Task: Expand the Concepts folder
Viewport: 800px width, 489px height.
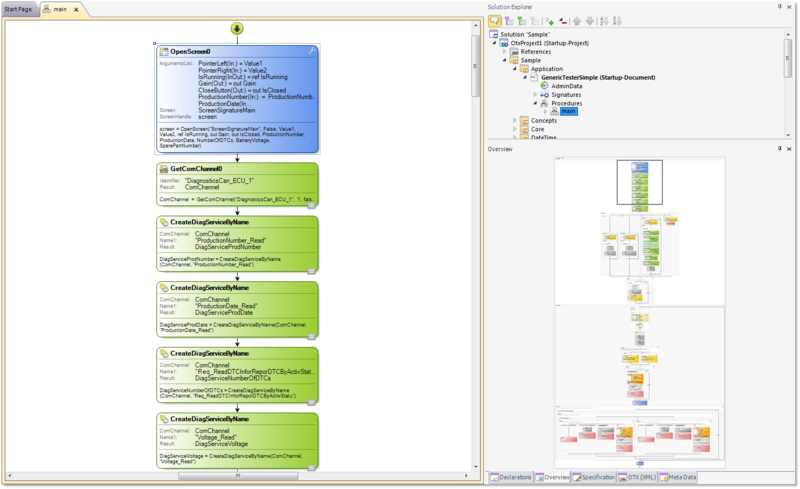Action: [515, 120]
